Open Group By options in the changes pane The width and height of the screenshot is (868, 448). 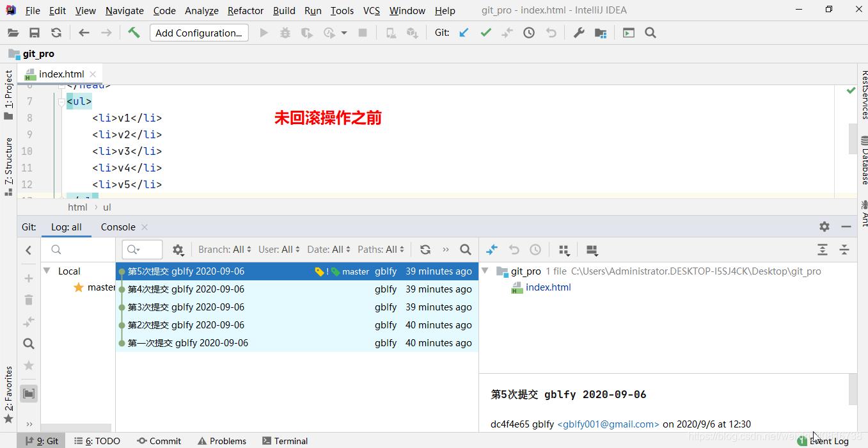click(564, 250)
